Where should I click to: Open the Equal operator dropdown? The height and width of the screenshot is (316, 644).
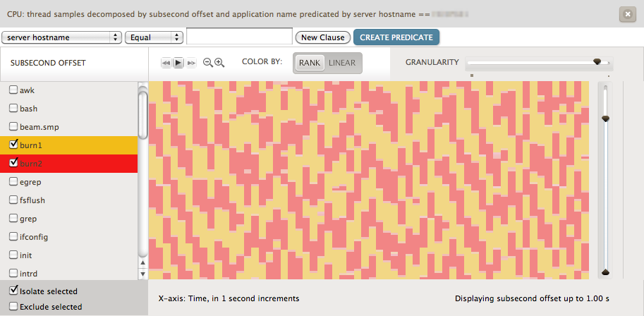(154, 37)
